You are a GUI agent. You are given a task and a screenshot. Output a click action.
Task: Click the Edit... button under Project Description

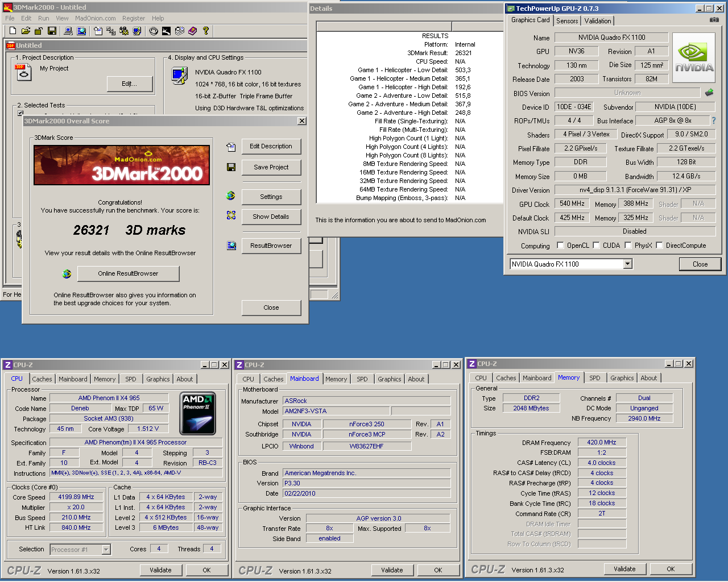point(130,84)
